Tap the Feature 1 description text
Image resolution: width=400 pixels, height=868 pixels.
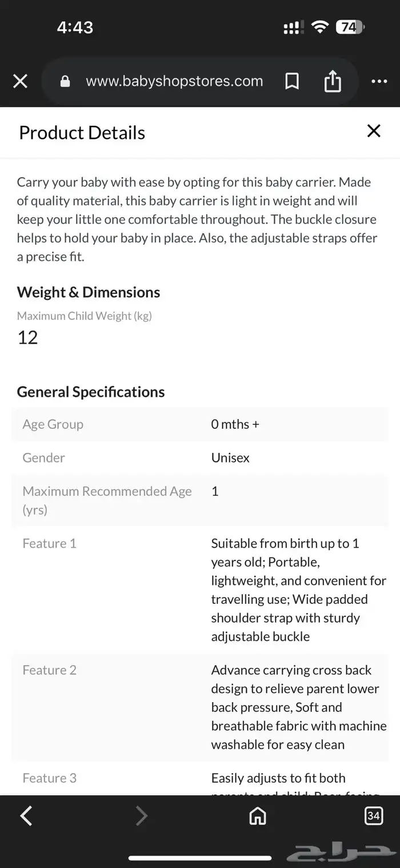297,590
